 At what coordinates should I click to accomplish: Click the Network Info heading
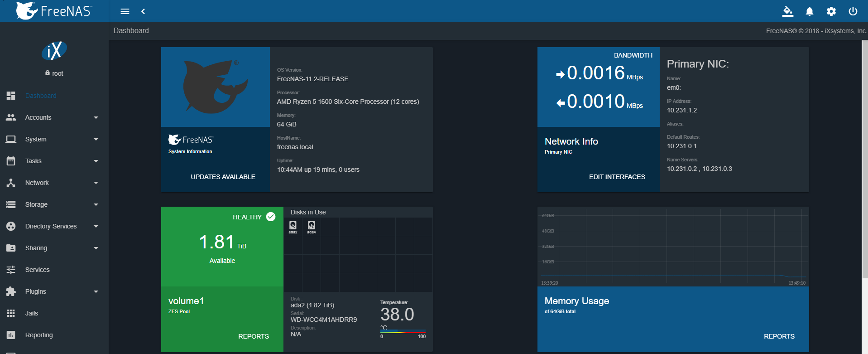point(571,141)
